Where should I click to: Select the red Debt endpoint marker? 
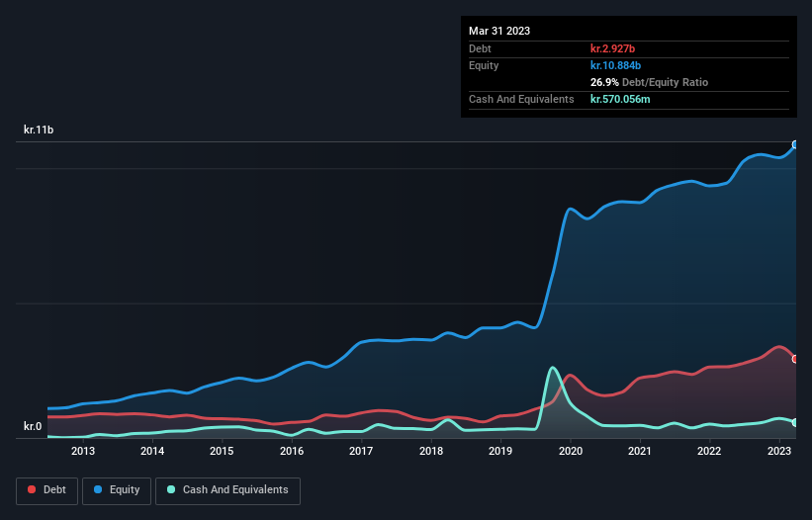click(795, 359)
